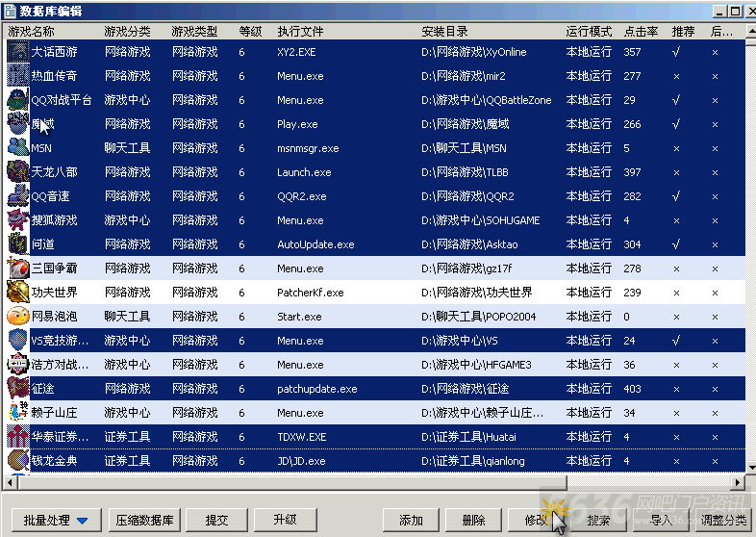The height and width of the screenshot is (537, 756).
Task: Select the XY2.EXE executable cell
Action: 296,52
